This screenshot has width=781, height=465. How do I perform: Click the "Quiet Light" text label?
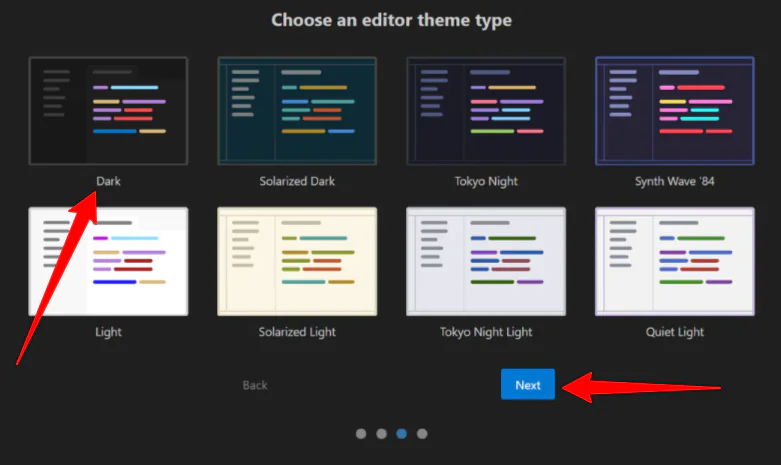pos(675,332)
